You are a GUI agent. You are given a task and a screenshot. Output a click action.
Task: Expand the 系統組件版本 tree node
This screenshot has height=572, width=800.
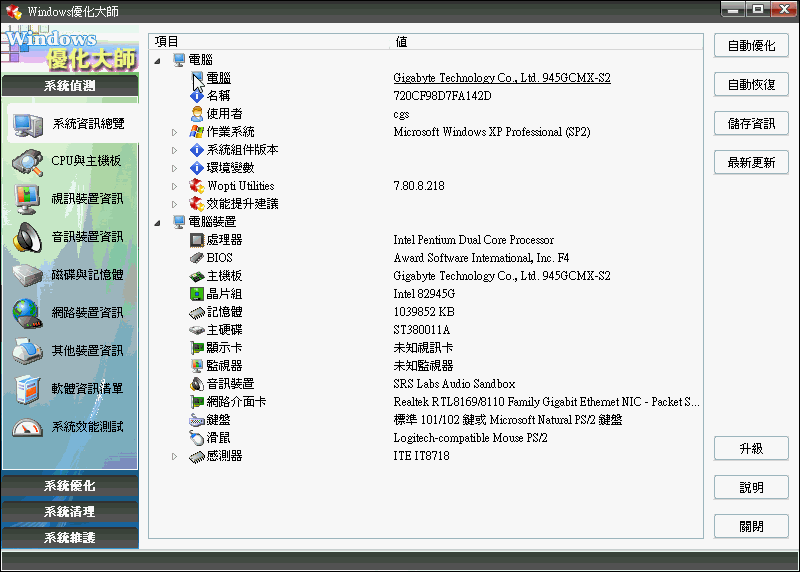pyautogui.click(x=174, y=150)
